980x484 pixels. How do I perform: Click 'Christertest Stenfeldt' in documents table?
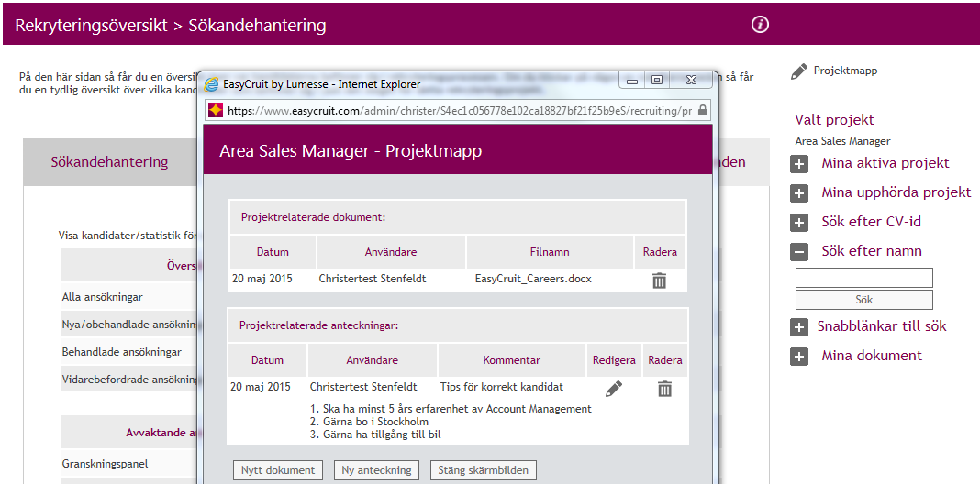tap(373, 279)
